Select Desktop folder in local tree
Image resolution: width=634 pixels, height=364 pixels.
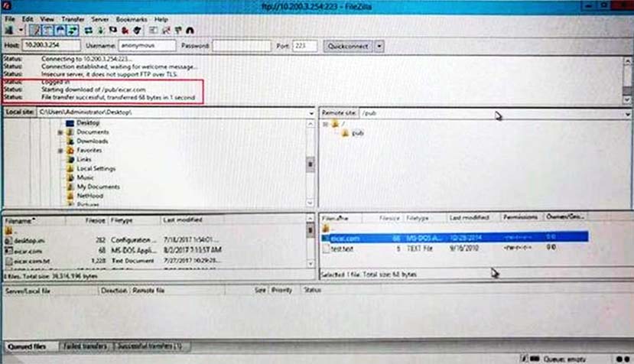tap(88, 122)
